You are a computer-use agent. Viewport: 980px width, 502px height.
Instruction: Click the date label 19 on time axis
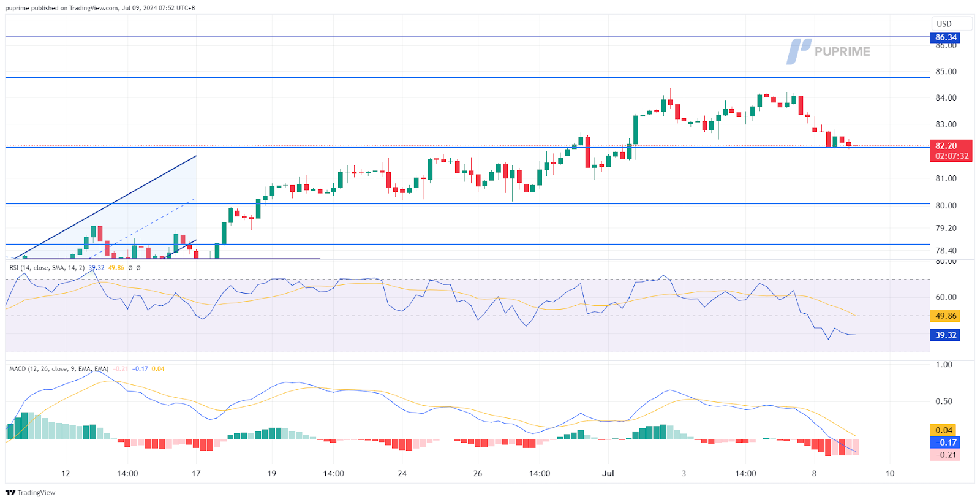point(271,474)
